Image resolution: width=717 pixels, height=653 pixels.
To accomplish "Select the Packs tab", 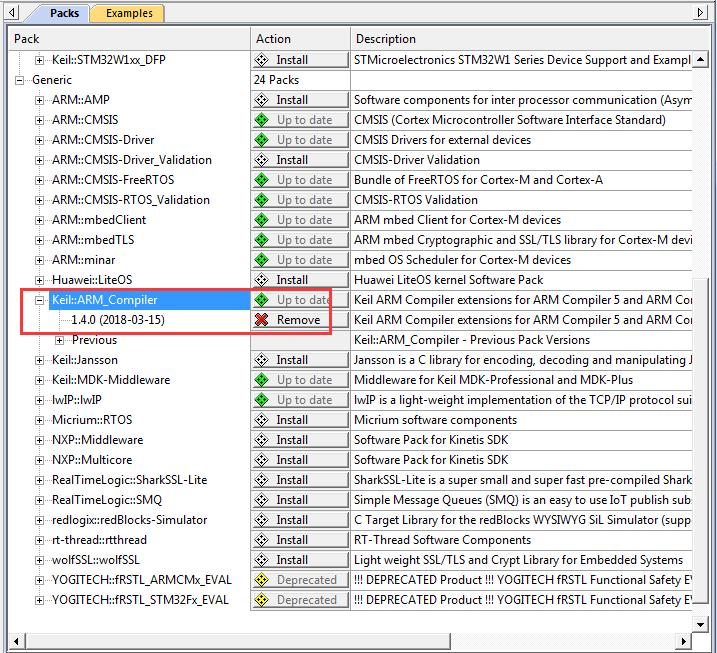I will pos(64,13).
